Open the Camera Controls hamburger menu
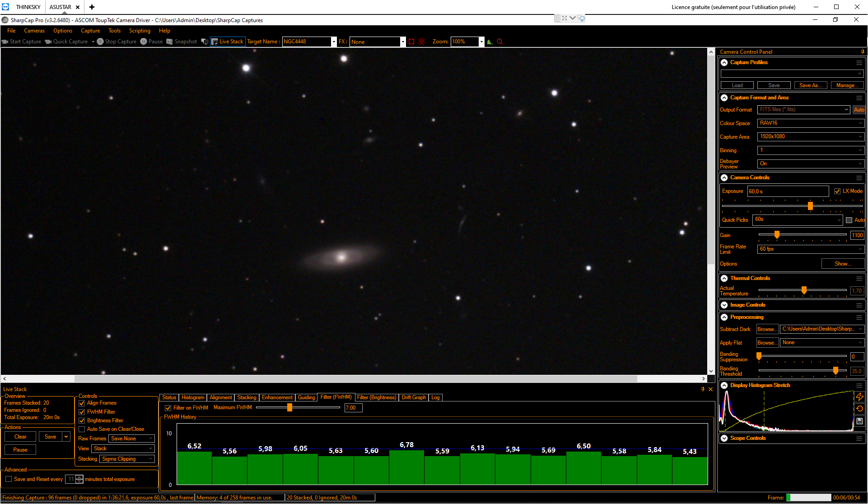 click(x=859, y=178)
